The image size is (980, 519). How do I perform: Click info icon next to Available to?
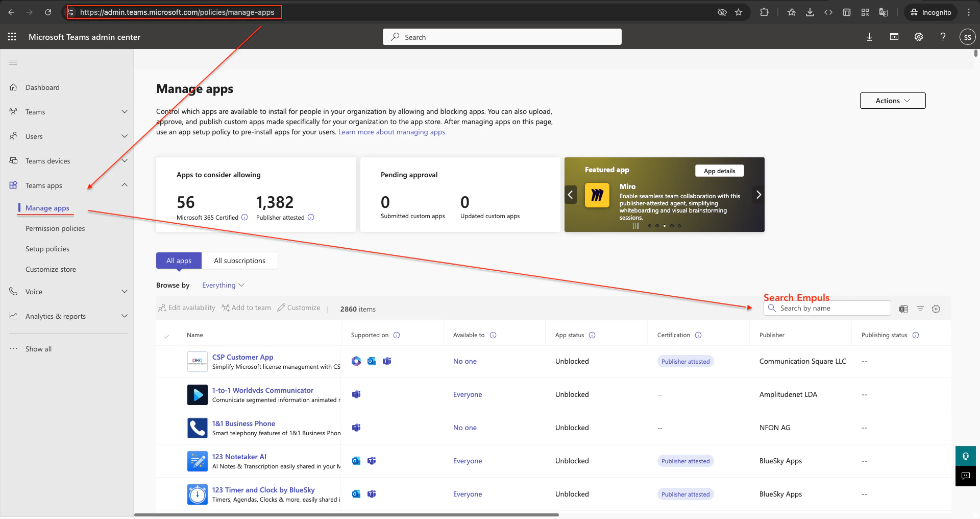[x=493, y=335]
